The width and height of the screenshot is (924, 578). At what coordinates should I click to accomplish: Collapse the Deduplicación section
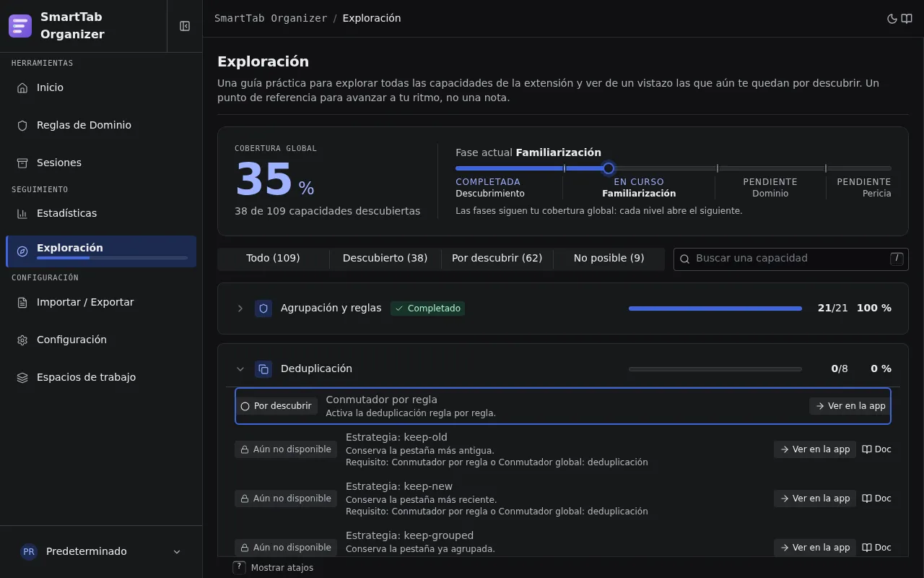click(240, 369)
